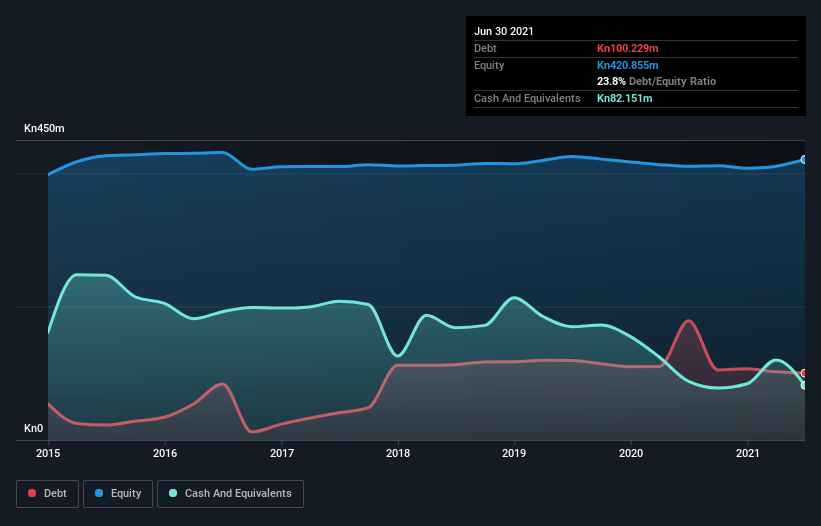Image resolution: width=821 pixels, height=526 pixels.
Task: Click the Kn420.855m equity value
Action: (628, 65)
